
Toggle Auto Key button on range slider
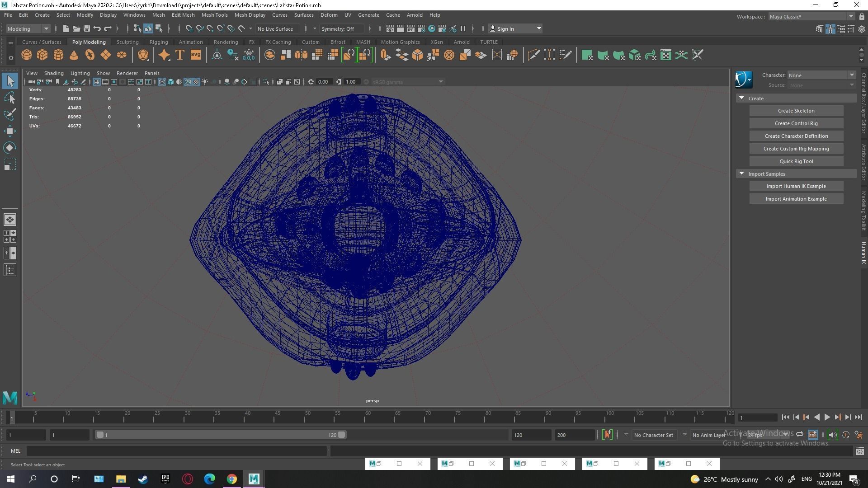607,435
